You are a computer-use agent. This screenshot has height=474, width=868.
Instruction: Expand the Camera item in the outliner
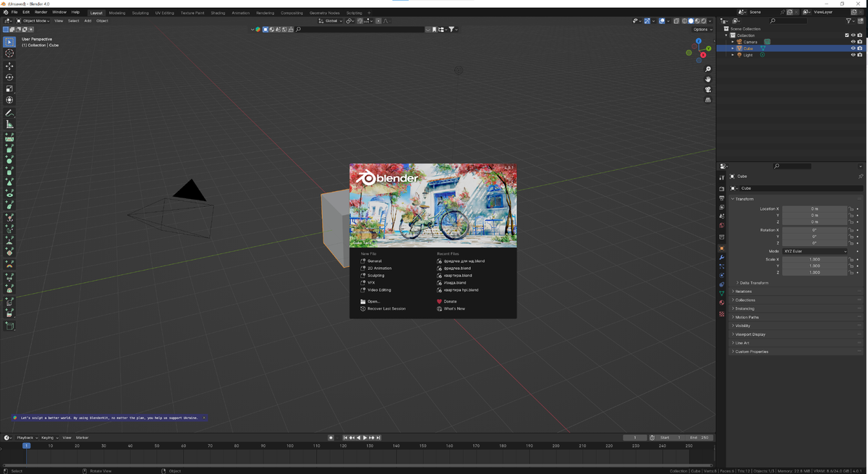click(x=733, y=42)
